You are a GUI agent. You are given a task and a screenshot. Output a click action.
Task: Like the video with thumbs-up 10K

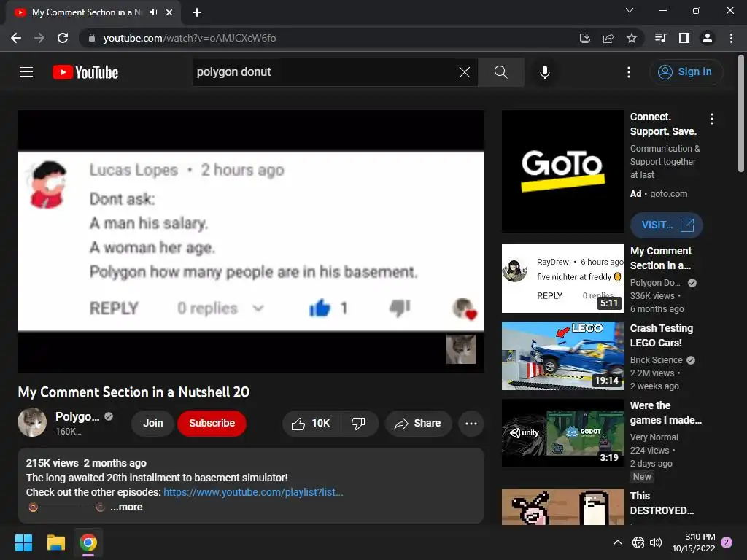click(311, 424)
